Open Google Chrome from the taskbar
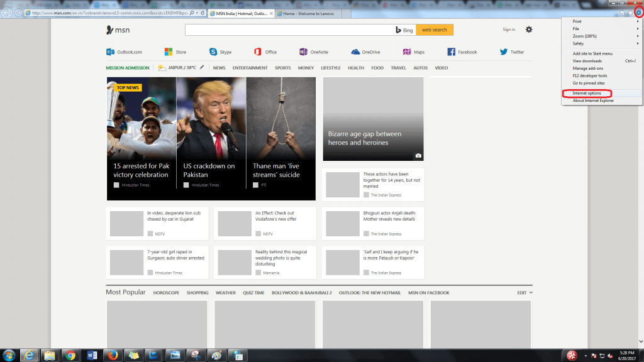 70,356
